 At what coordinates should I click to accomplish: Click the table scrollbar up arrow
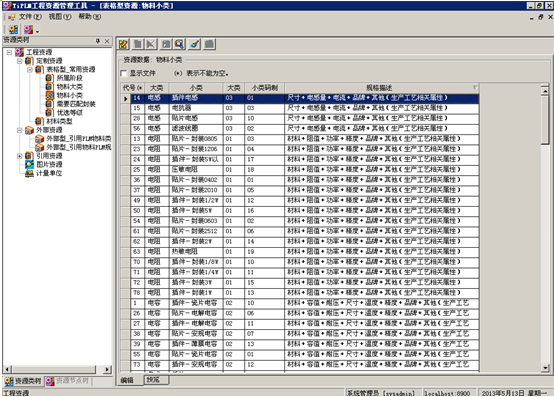(x=545, y=90)
